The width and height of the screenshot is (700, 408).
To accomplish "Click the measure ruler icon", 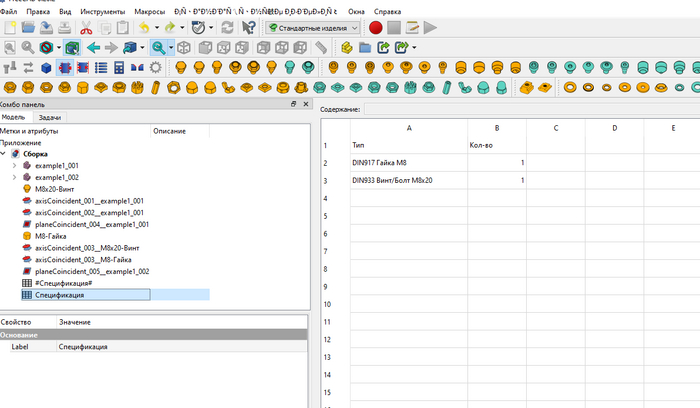I will [320, 47].
